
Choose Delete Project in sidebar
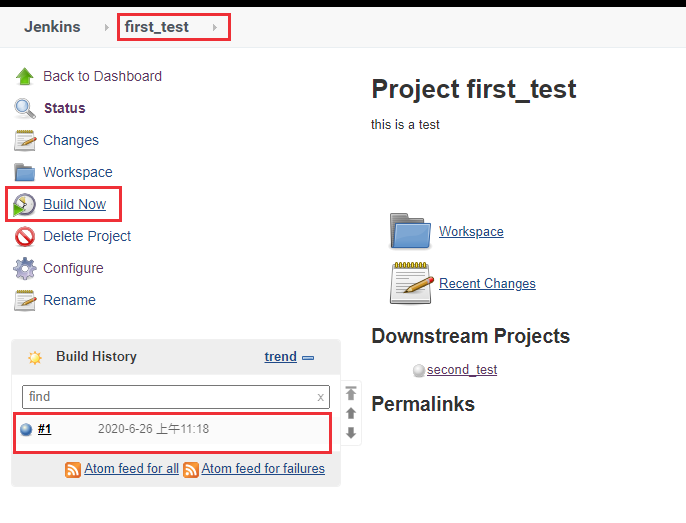pyautogui.click(x=87, y=236)
